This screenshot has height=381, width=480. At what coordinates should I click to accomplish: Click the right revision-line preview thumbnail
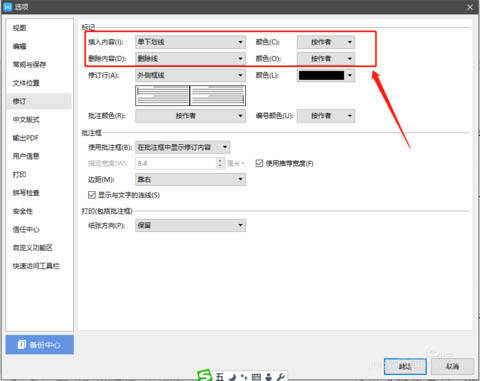point(218,96)
